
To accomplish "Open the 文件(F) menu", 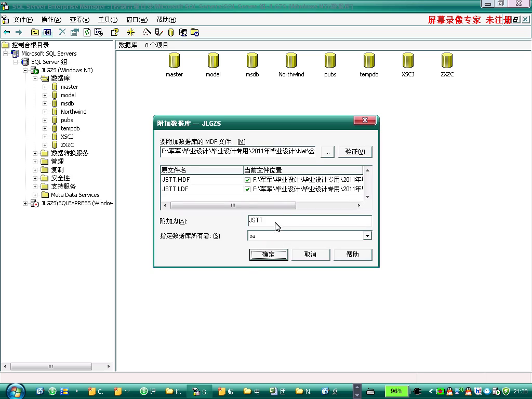I will point(23,20).
